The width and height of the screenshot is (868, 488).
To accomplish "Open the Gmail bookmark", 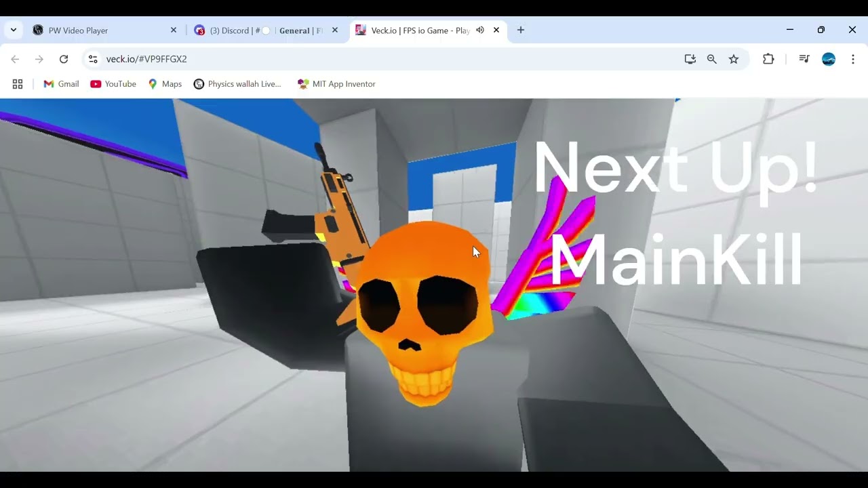I will pyautogui.click(x=61, y=84).
